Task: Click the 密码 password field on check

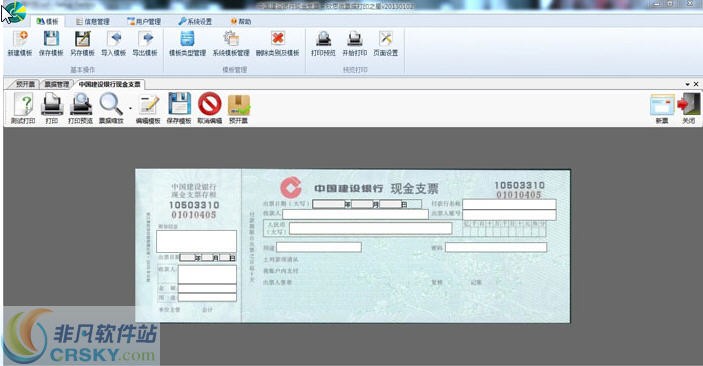Action: tap(496, 247)
